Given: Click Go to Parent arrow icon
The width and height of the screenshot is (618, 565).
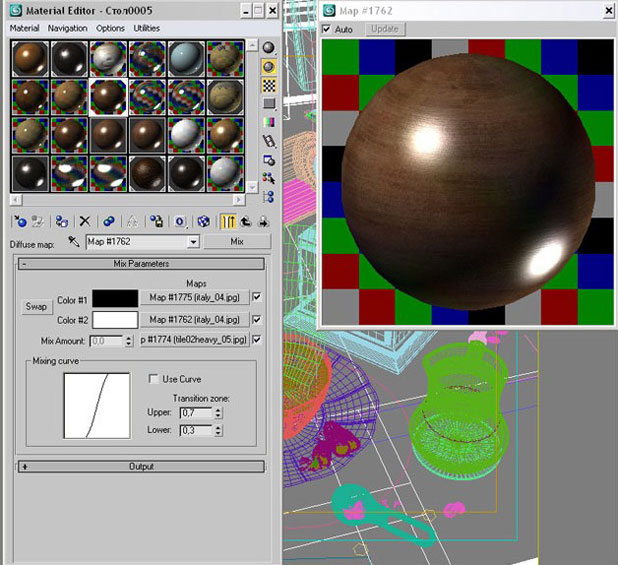Looking at the screenshot, I should (245, 221).
